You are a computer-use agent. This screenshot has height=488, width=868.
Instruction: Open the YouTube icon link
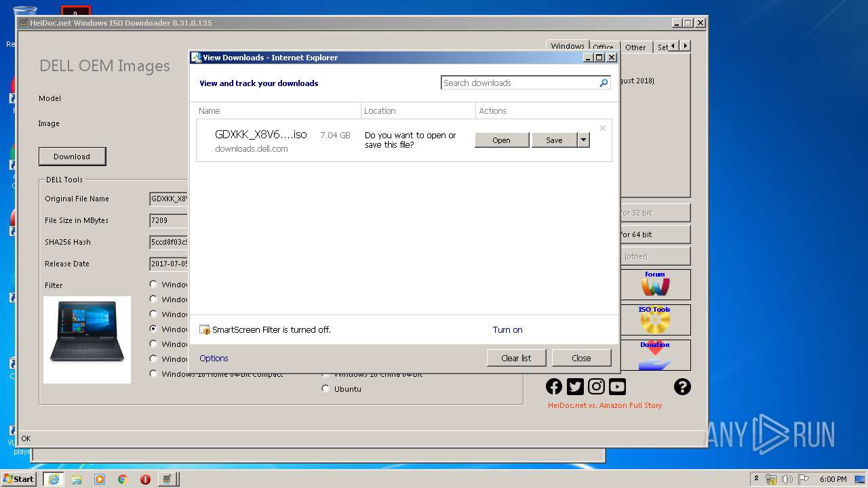point(617,386)
